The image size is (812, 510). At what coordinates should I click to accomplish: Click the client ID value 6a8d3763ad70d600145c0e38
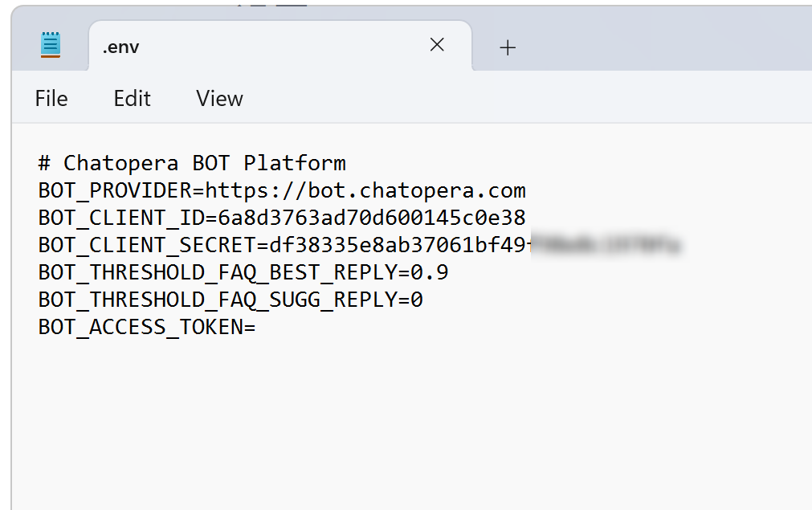point(372,218)
